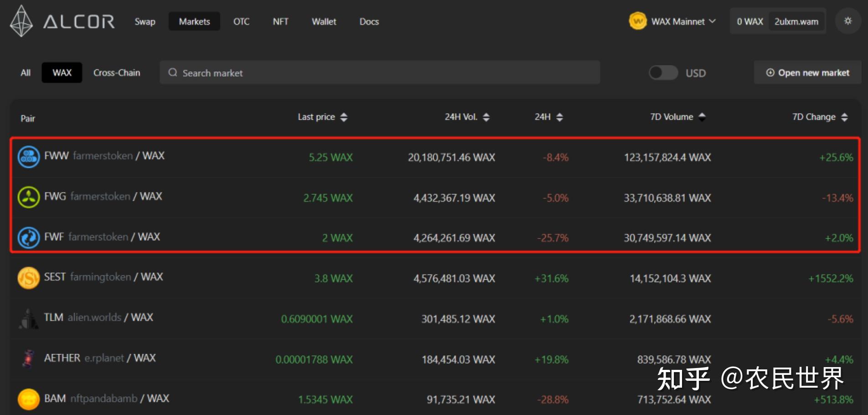Open the FWW farmerstoken / WAX pair
This screenshot has width=868, height=415.
[104, 156]
